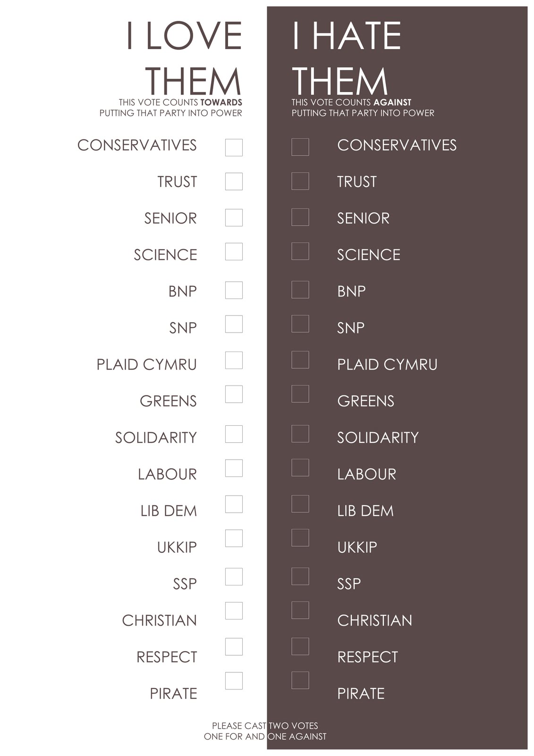
Task: Tick the hate checkbox for SSP
Action: pos(300,576)
